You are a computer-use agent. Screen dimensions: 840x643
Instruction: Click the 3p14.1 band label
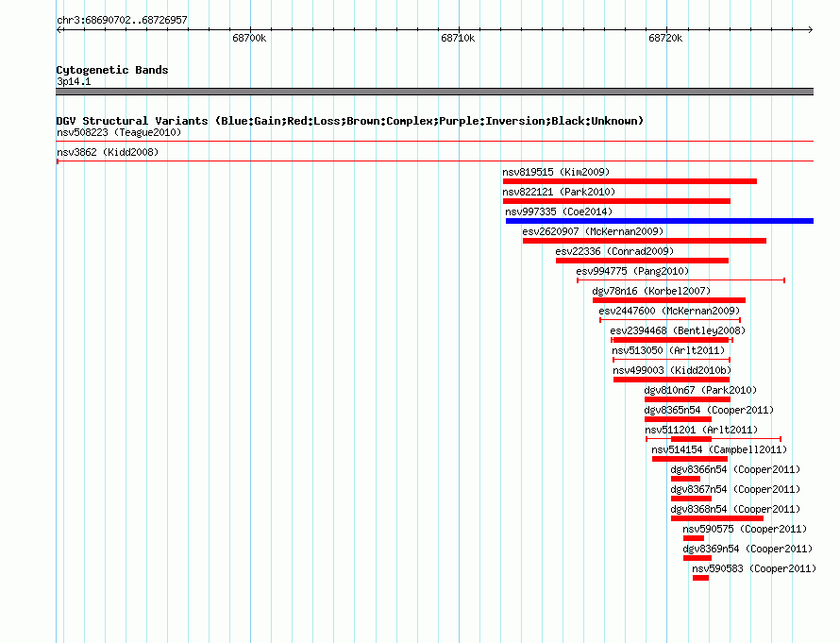coord(74,81)
